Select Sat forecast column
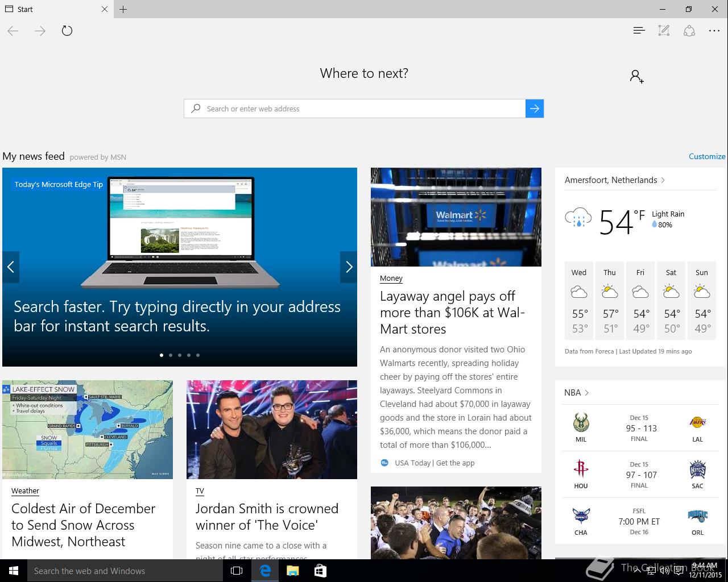Viewport: 728px width, 582px height. click(x=671, y=301)
